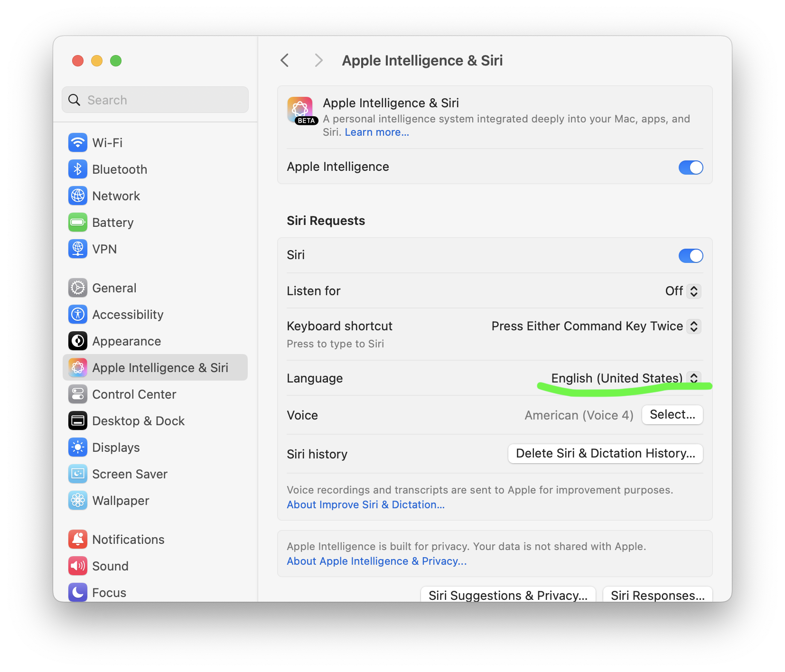Select Appearance in the sidebar

pos(155,341)
